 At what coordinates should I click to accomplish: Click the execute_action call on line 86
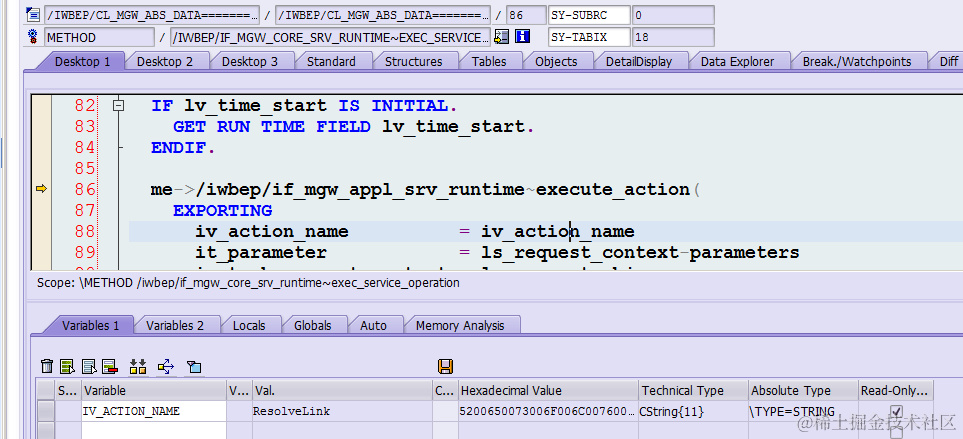pos(613,190)
